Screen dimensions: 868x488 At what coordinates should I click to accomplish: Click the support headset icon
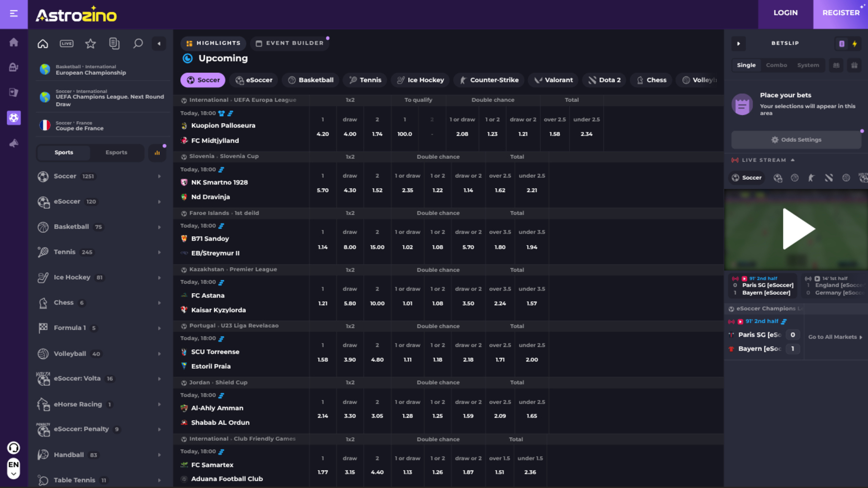pyautogui.click(x=14, y=448)
